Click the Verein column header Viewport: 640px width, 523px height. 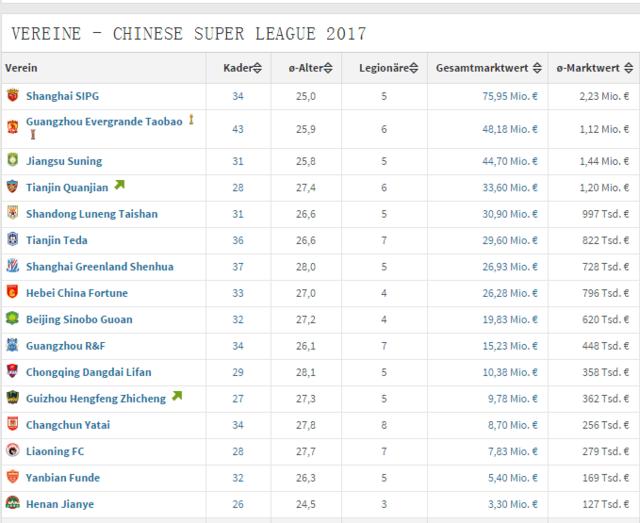click(x=21, y=68)
